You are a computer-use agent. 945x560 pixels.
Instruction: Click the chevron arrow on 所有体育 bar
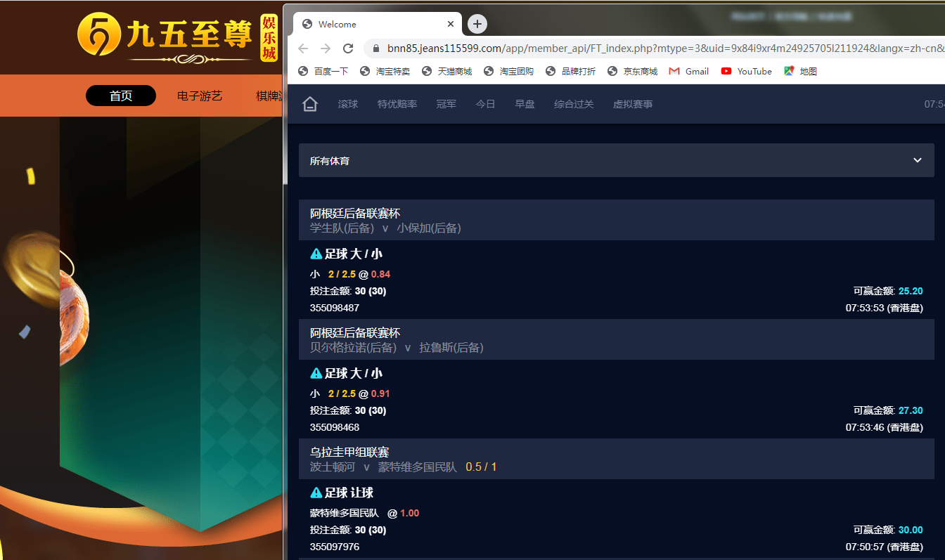tap(918, 160)
